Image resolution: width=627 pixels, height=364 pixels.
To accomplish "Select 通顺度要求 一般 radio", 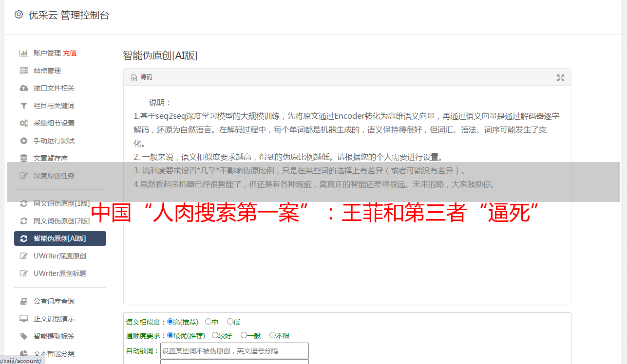I will click(x=244, y=335).
